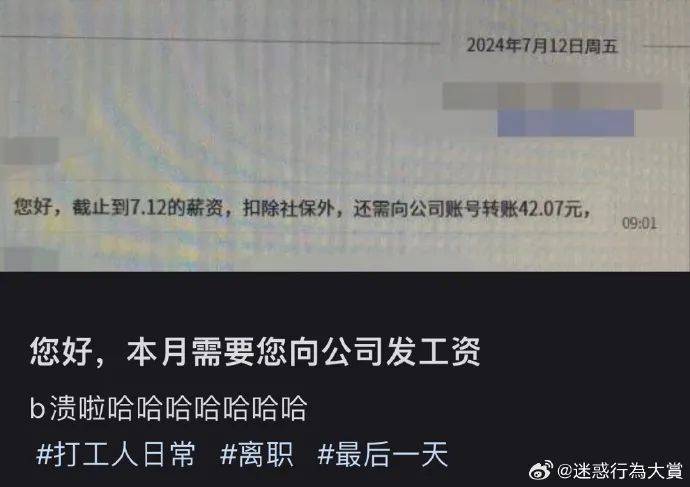Open the photographed chat screenshot image
Image resolution: width=690 pixels, height=487 pixels.
click(345, 136)
